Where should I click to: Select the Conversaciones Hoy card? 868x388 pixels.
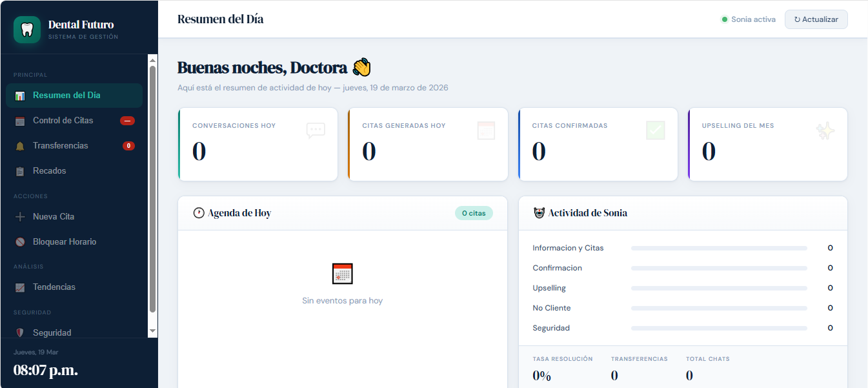coord(257,144)
